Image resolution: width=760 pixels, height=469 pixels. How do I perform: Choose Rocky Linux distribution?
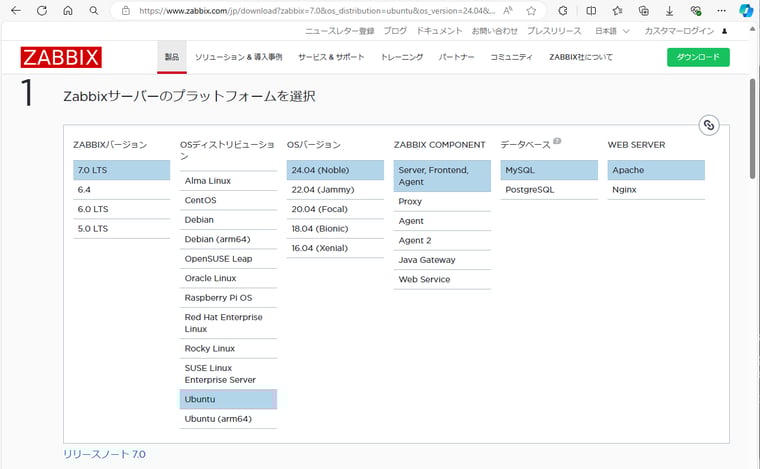pyautogui.click(x=228, y=348)
